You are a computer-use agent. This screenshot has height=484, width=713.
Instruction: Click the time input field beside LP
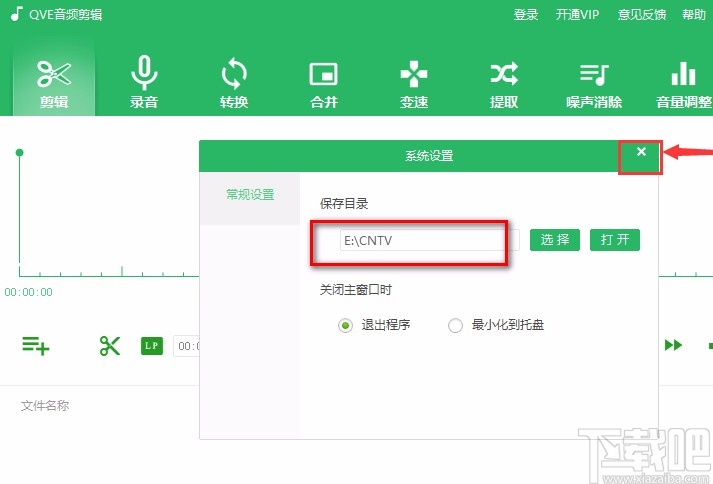pos(186,347)
